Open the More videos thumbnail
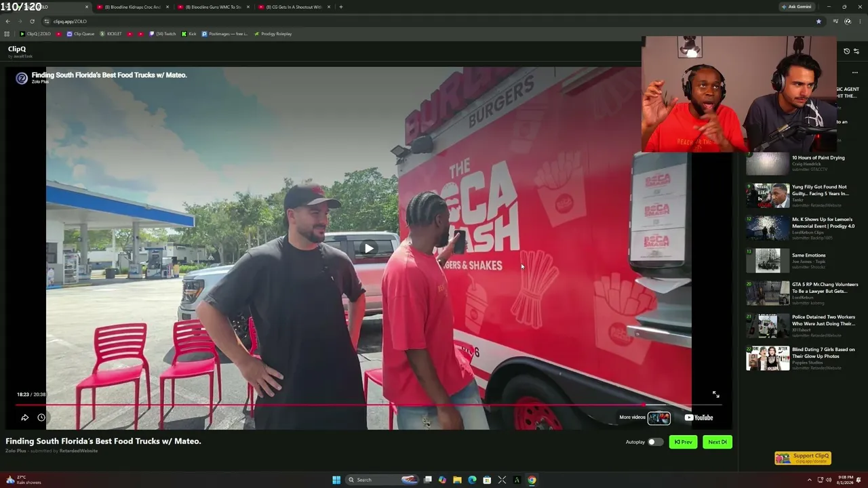 click(x=658, y=418)
